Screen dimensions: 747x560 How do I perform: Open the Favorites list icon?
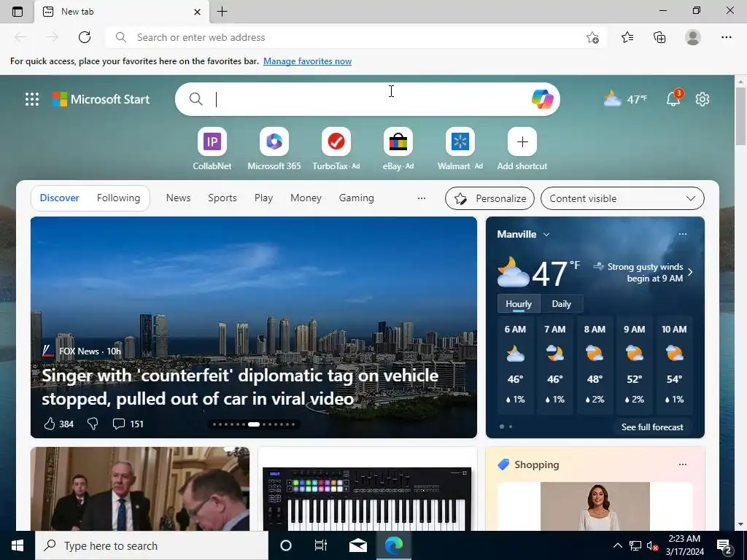tap(627, 37)
